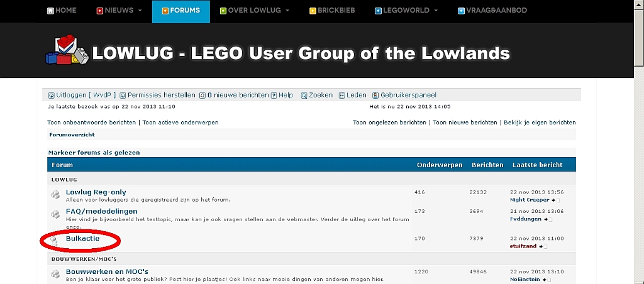
Task: Open the Gebruikerspaneel link
Action: (x=409, y=96)
